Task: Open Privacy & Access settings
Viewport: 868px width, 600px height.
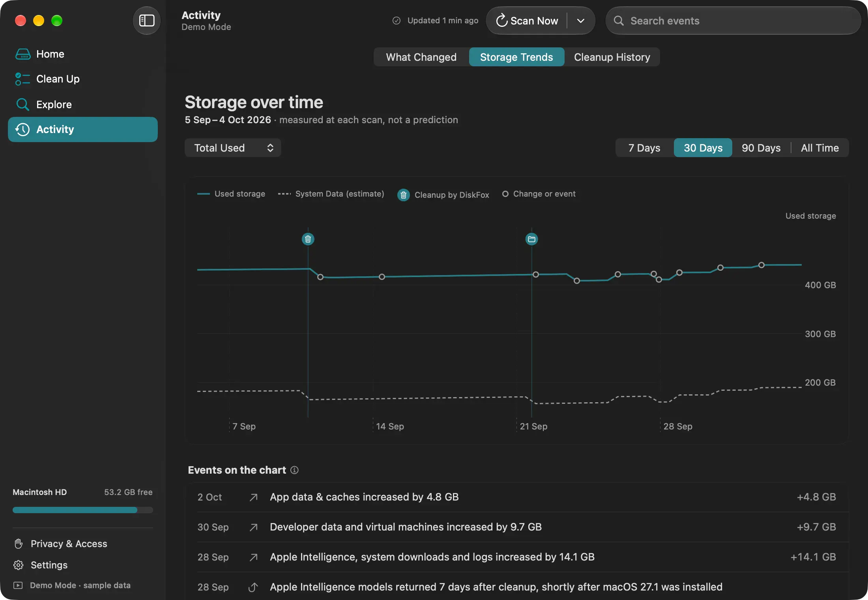Action: tap(61, 544)
